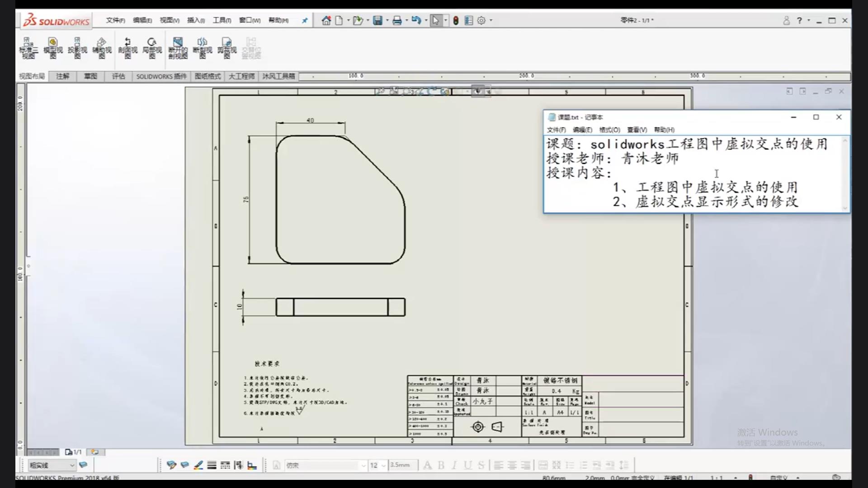Select the Detail View (局部视图) tool

pyautogui.click(x=152, y=48)
